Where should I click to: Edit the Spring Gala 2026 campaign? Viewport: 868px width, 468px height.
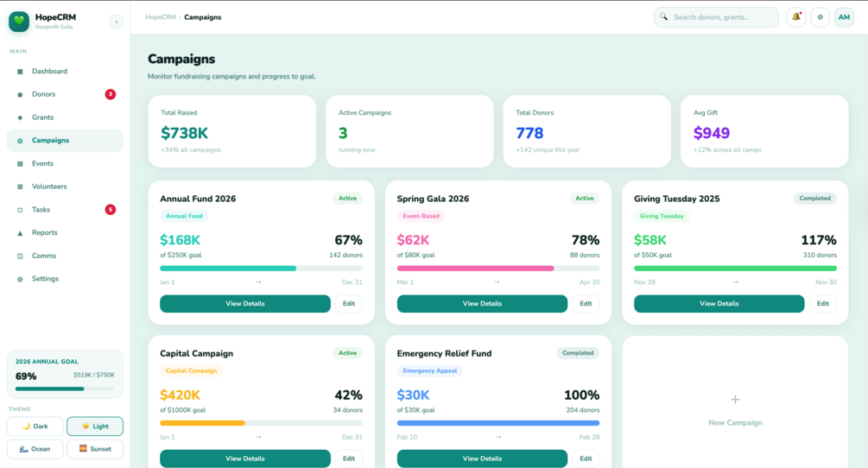pyautogui.click(x=586, y=304)
